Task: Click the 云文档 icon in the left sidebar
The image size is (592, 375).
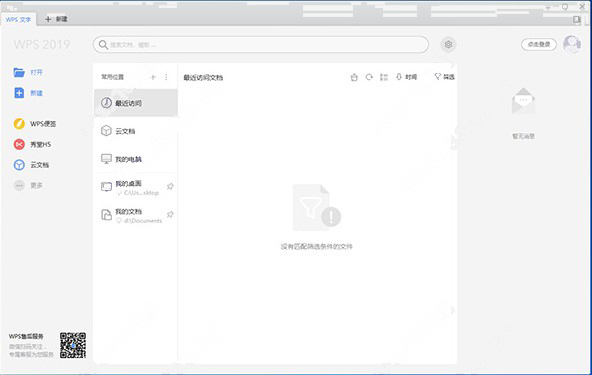Action: [x=19, y=165]
